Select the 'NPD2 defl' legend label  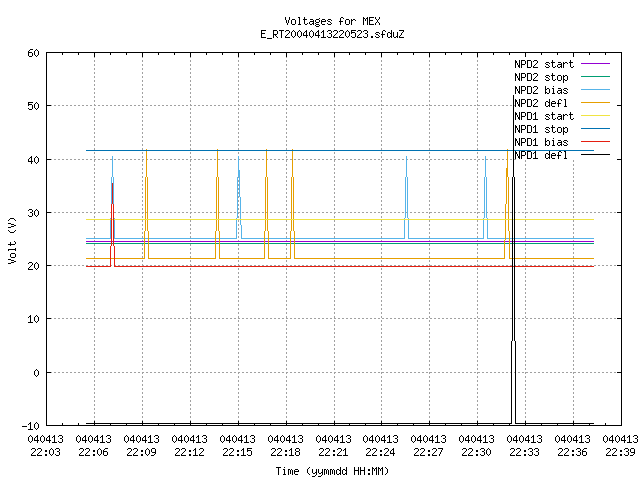click(541, 103)
